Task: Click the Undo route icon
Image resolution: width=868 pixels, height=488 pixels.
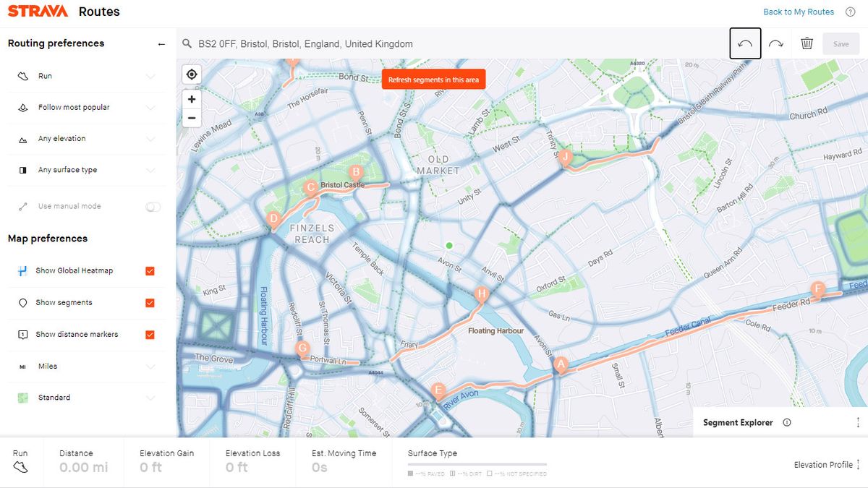Action: click(746, 43)
